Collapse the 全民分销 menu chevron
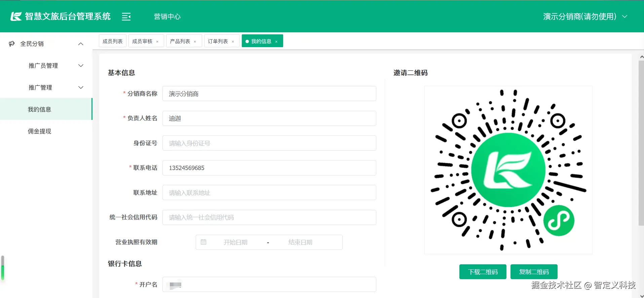644x298 pixels. click(81, 44)
